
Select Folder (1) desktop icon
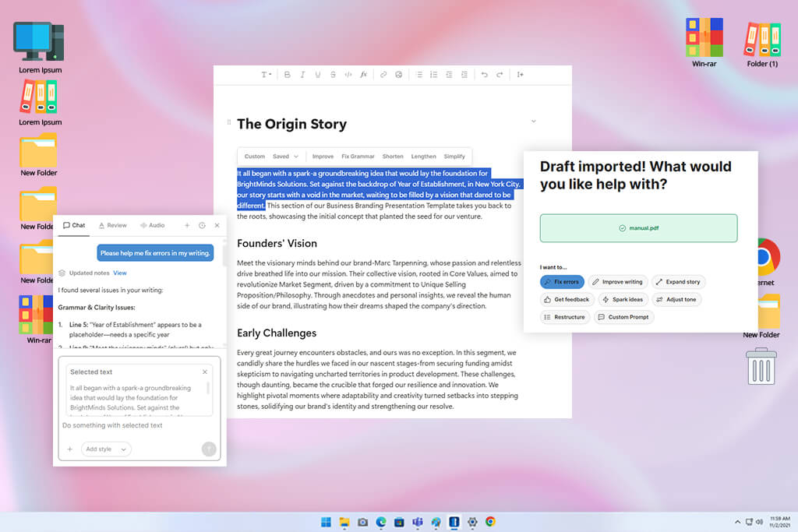coord(762,44)
